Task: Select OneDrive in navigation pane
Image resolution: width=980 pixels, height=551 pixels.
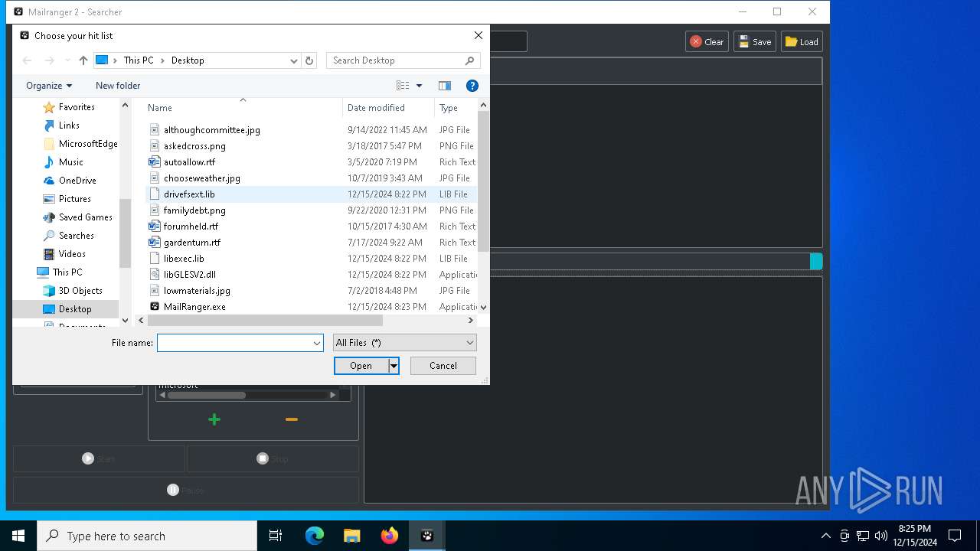Action: (77, 181)
